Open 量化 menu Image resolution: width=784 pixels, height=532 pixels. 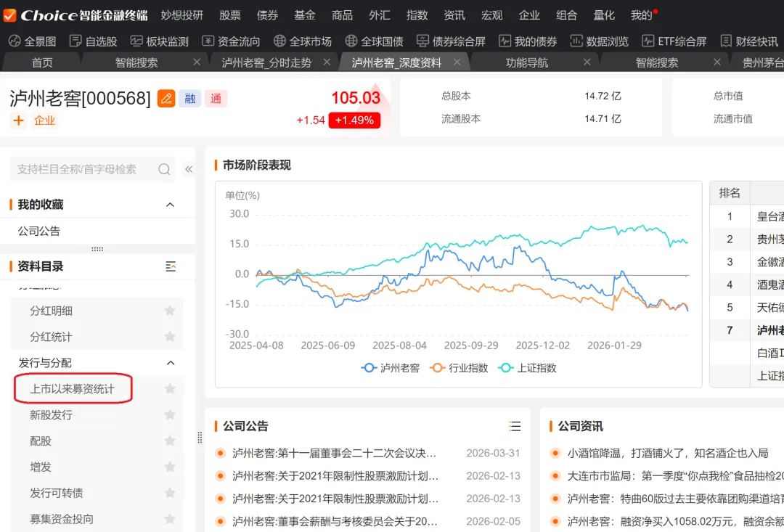pyautogui.click(x=604, y=15)
